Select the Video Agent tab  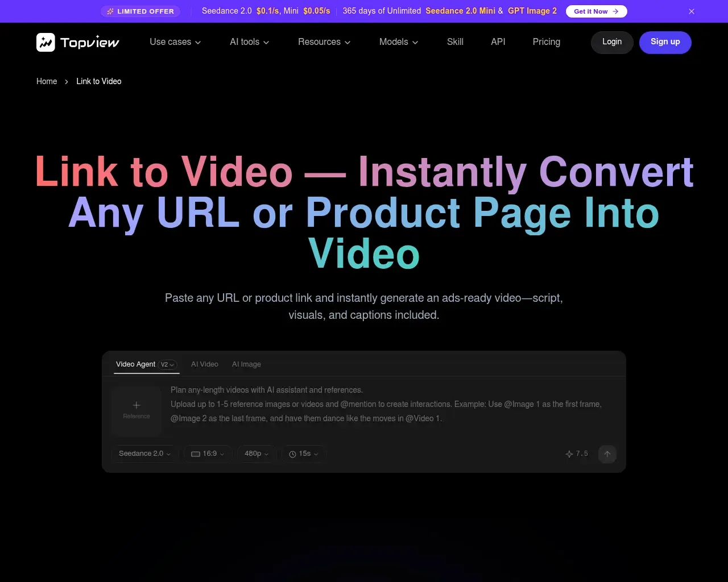coord(136,364)
